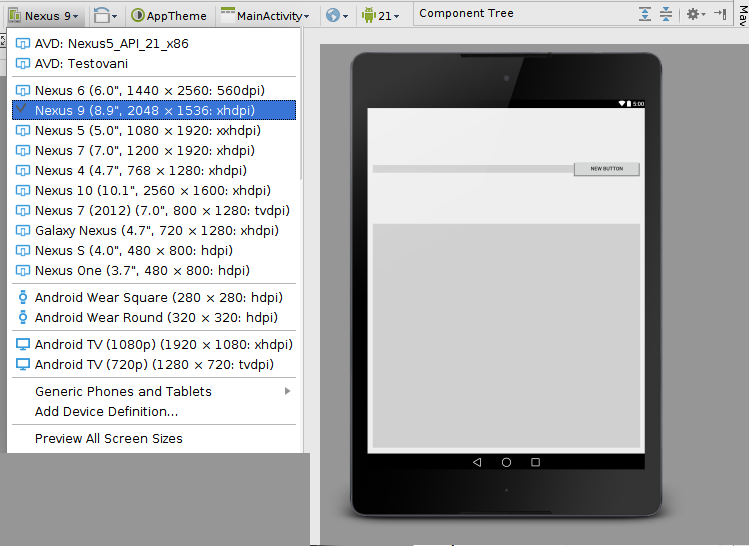Choose Nexus 7 (7.0", 1200 × 1920)
The width and height of the screenshot is (749, 546).
(154, 150)
